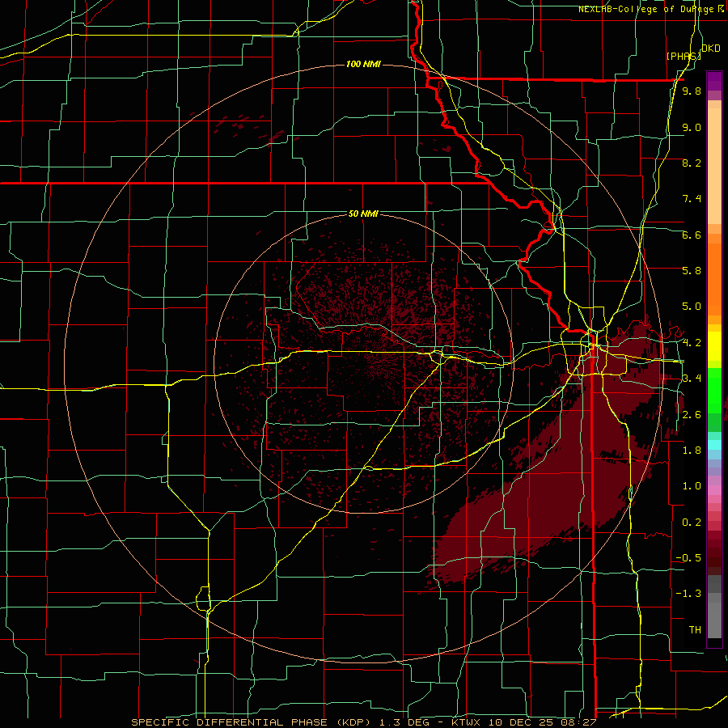Click the 50 NMI range ring label
This screenshot has width=728, height=728.
(x=363, y=214)
